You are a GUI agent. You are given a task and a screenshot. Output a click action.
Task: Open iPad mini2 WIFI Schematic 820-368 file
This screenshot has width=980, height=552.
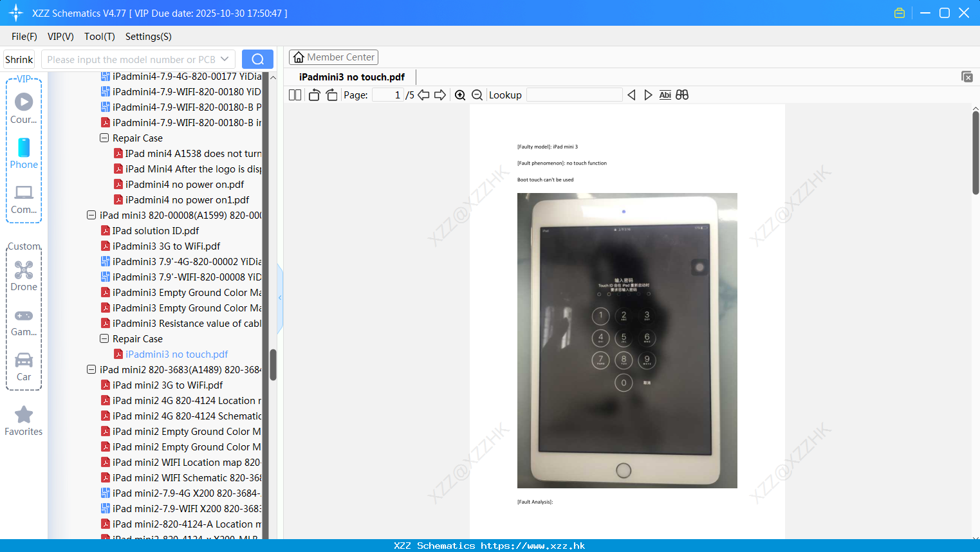(x=181, y=478)
